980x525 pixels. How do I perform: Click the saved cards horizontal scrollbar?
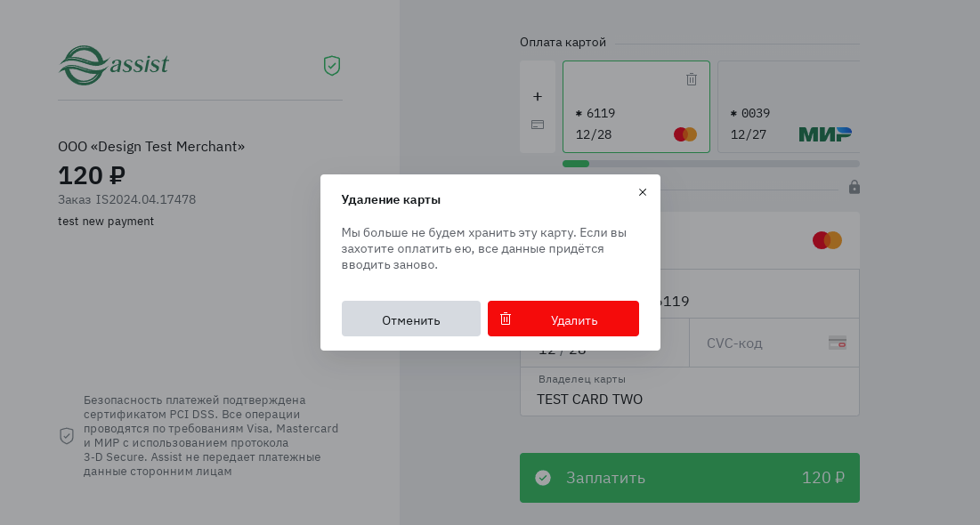pyautogui.click(x=710, y=164)
